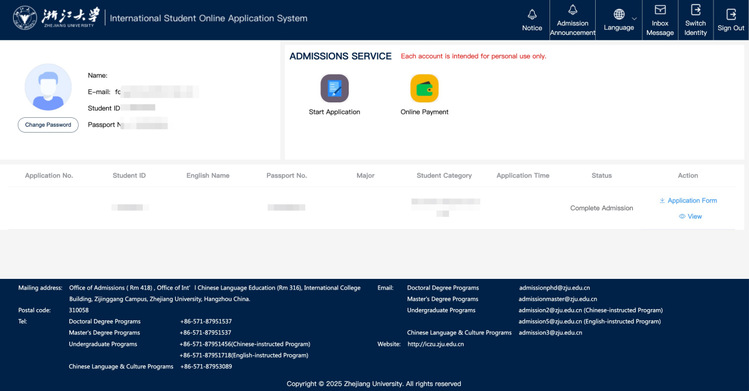Click the user profile avatar
Image resolution: width=749 pixels, height=391 pixels.
[48, 87]
